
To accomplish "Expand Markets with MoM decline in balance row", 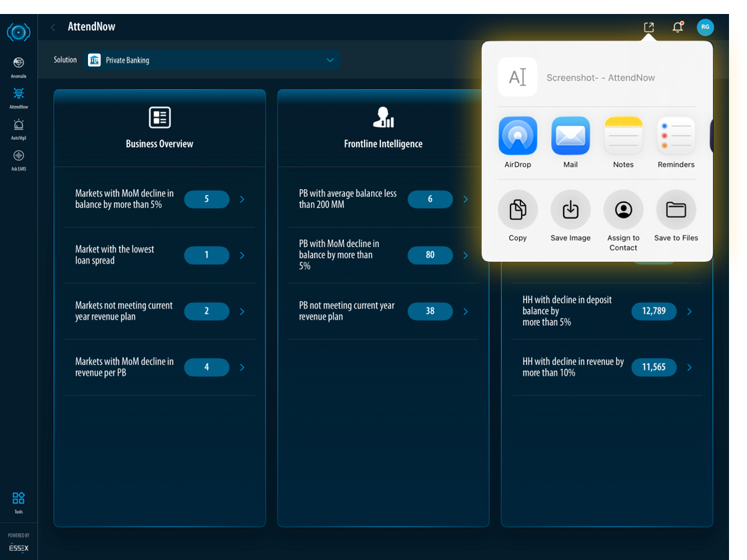I will coord(242,199).
